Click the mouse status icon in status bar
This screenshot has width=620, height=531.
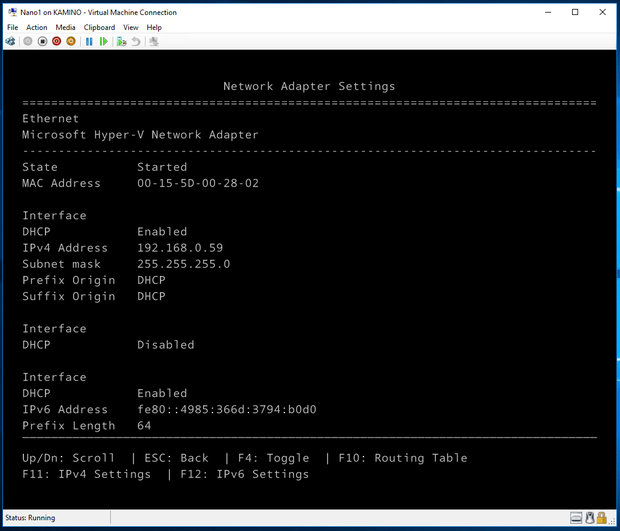[x=590, y=518]
